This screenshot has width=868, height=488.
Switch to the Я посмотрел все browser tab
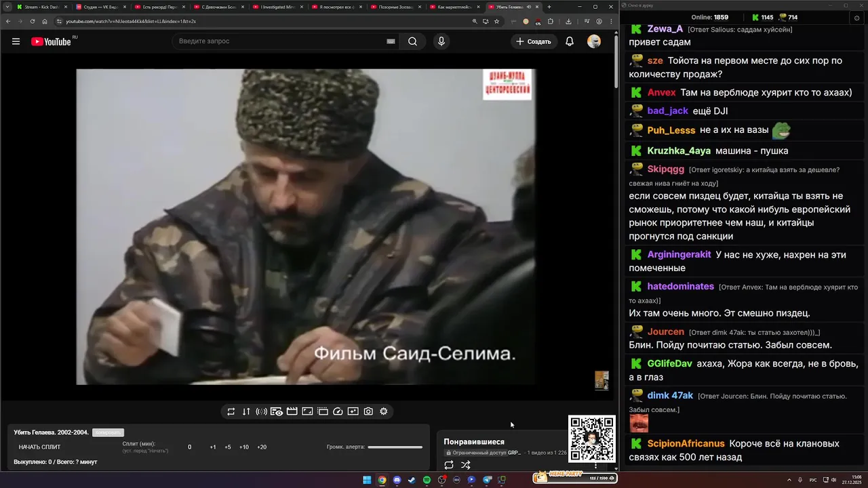click(x=336, y=7)
